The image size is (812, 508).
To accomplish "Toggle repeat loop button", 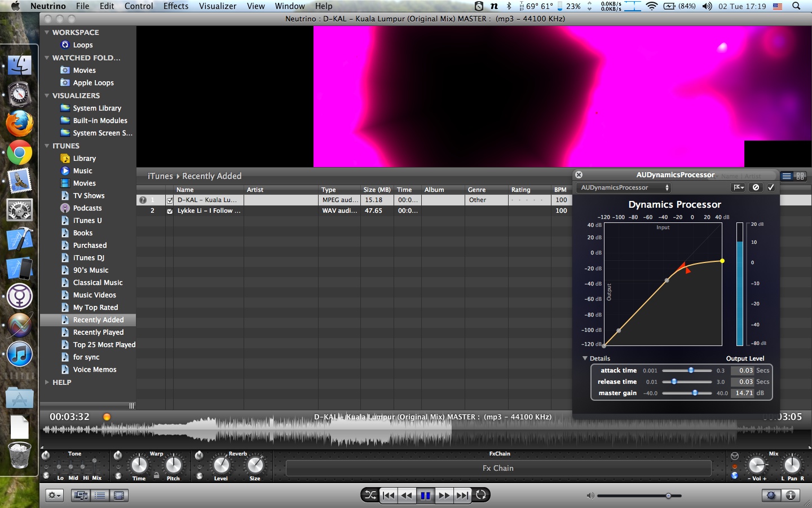I will (x=480, y=495).
